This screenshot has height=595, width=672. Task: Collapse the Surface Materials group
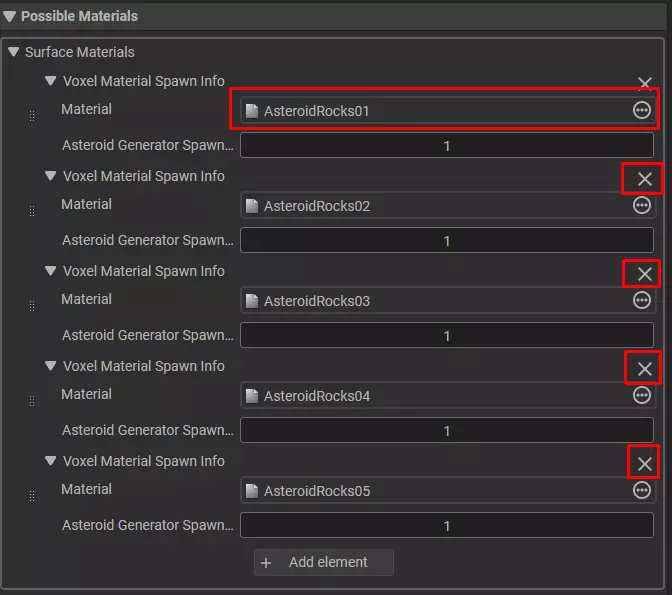click(x=14, y=52)
